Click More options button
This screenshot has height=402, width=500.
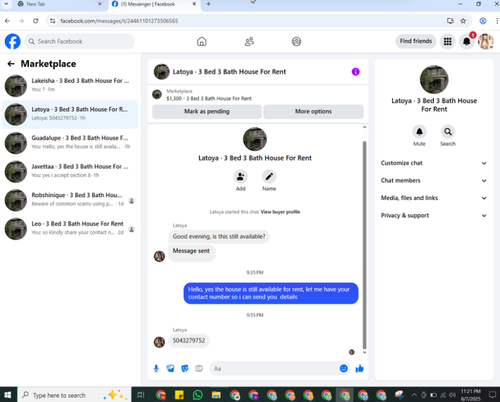pyautogui.click(x=313, y=112)
